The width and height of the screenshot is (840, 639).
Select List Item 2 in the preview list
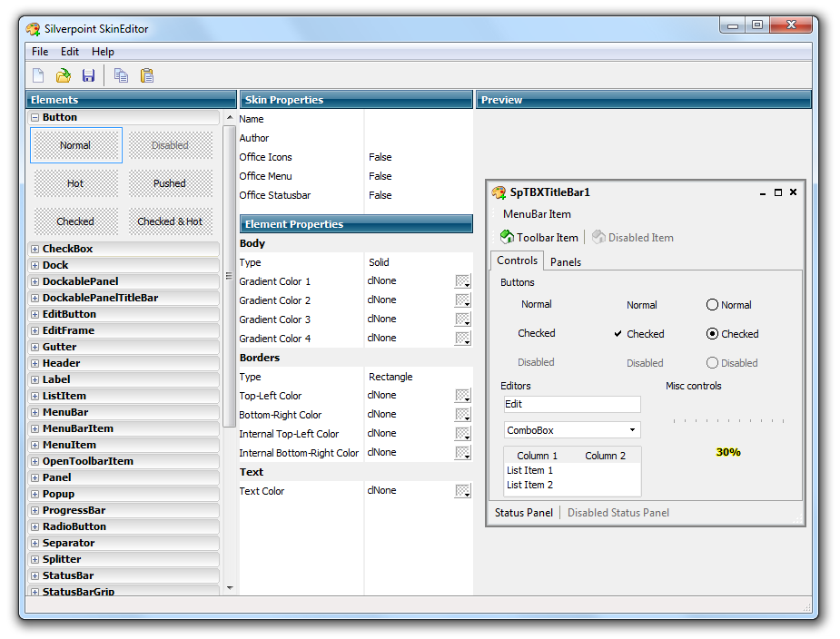[x=529, y=485]
